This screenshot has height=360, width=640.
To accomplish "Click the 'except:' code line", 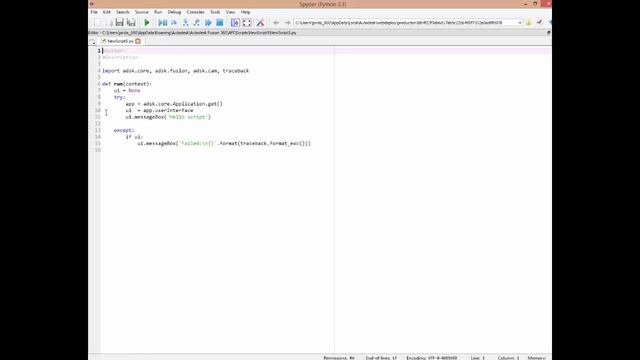I will 124,130.
